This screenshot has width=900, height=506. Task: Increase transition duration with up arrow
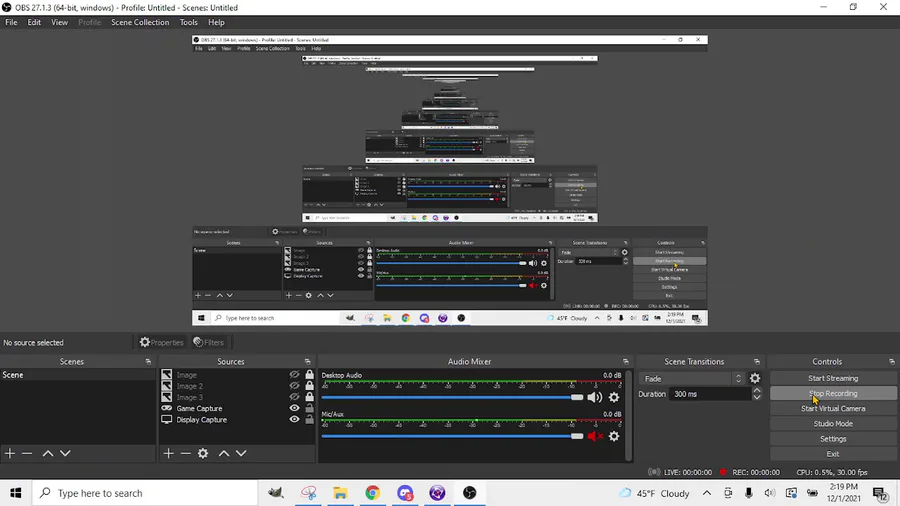757,391
